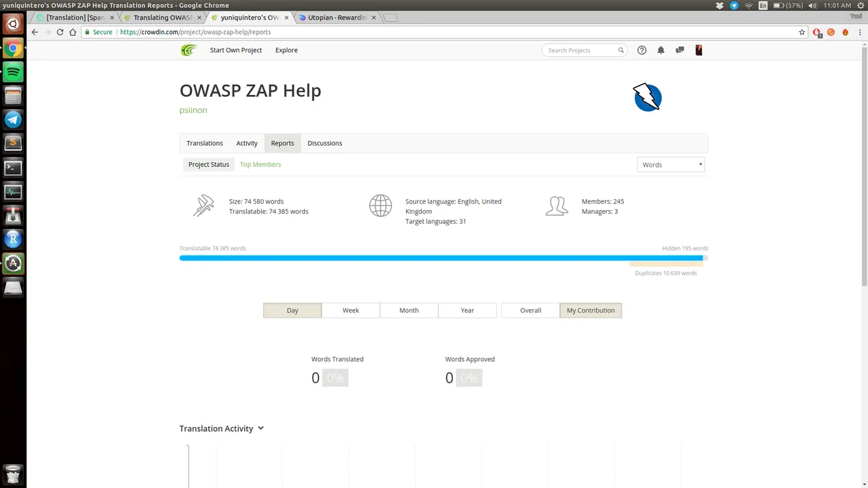Screen dimensions: 868x488
Task: Bookmark this page with the star
Action: [802, 32]
